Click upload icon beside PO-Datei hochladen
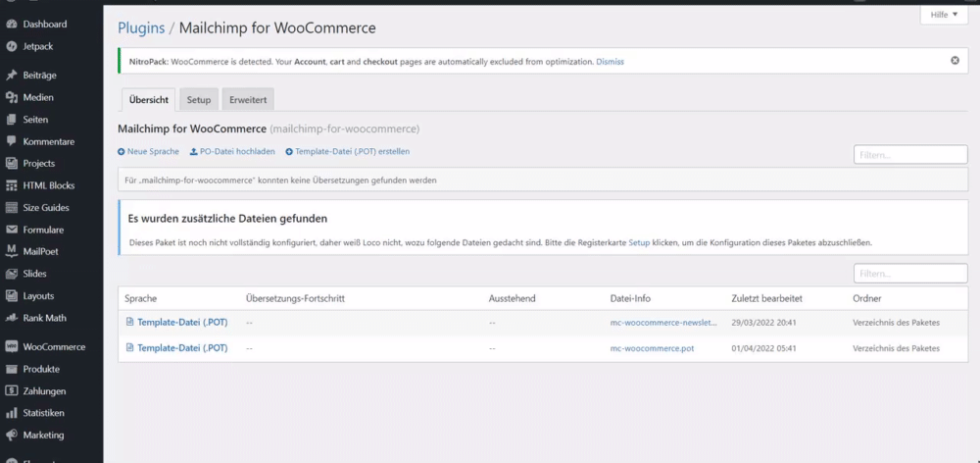 point(194,152)
